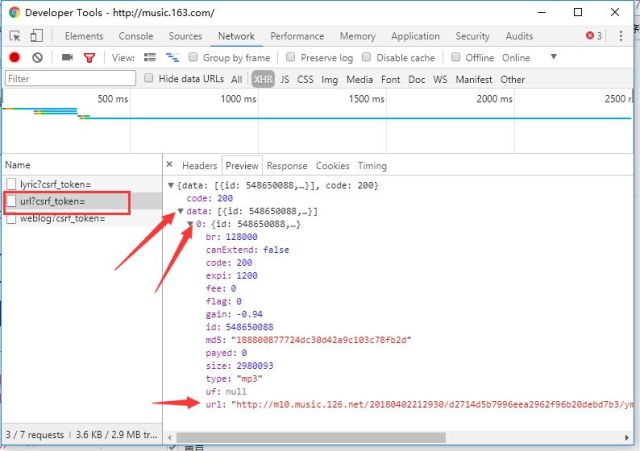The height and width of the screenshot is (451, 640).
Task: Filter requests by CSS
Action: pyautogui.click(x=305, y=79)
